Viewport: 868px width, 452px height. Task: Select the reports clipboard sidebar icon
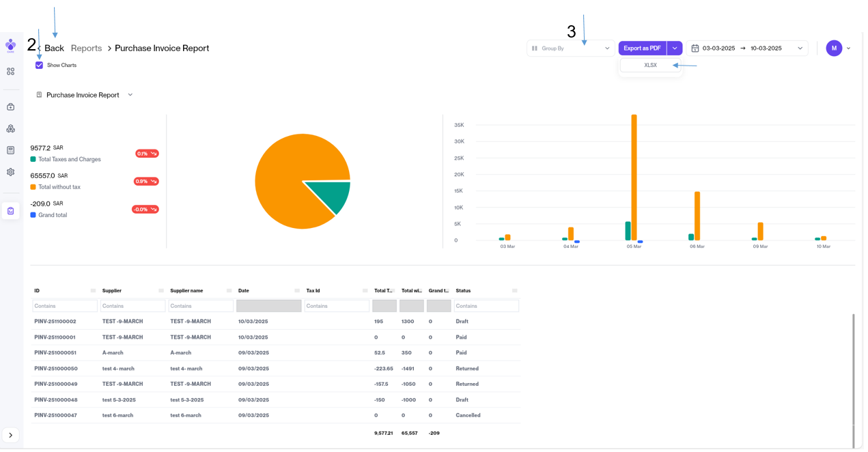(10, 211)
